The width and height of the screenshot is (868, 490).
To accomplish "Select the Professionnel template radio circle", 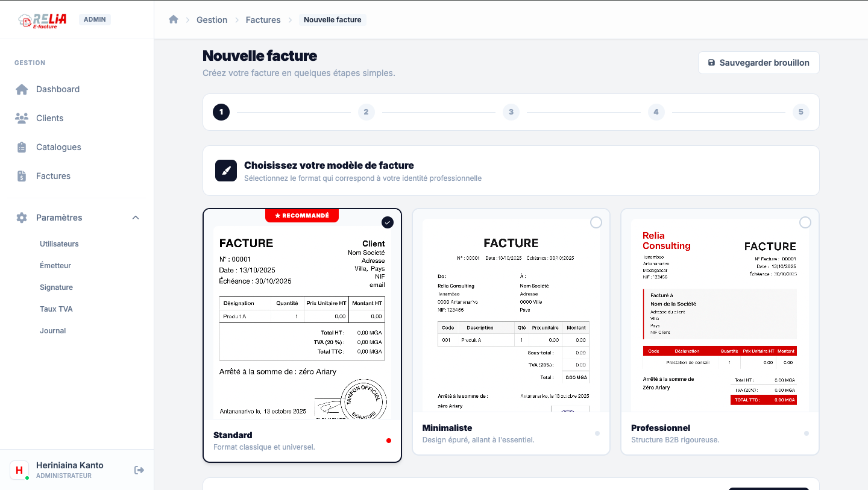I will 805,222.
